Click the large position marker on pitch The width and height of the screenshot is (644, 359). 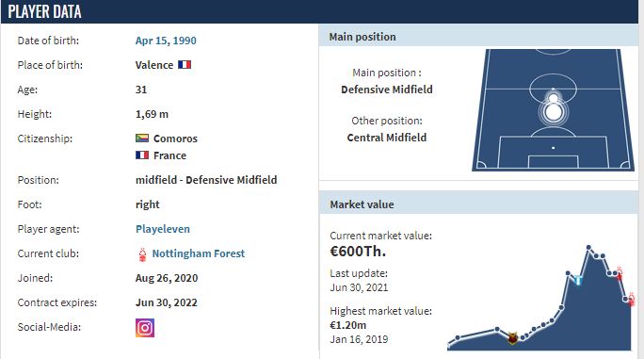tap(554, 112)
